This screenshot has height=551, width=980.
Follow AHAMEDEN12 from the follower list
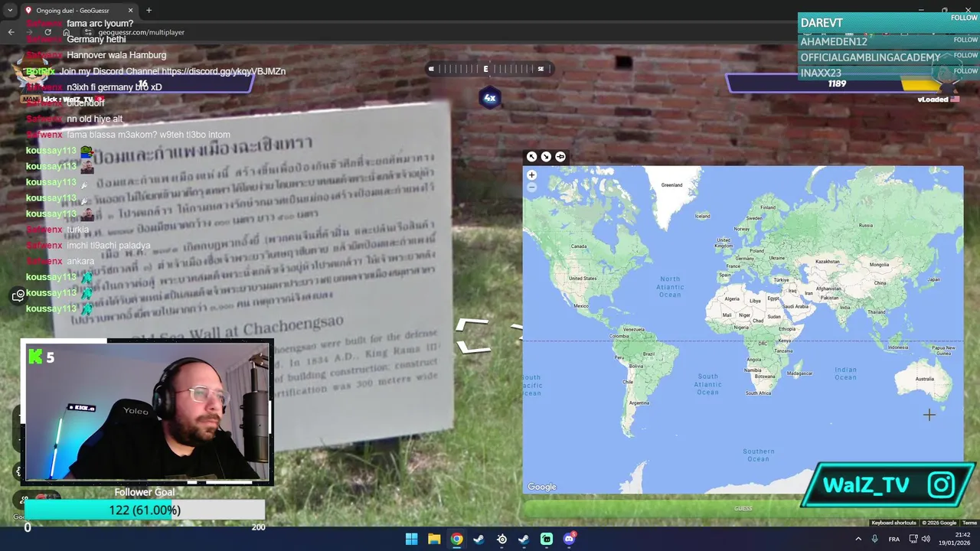(965, 40)
